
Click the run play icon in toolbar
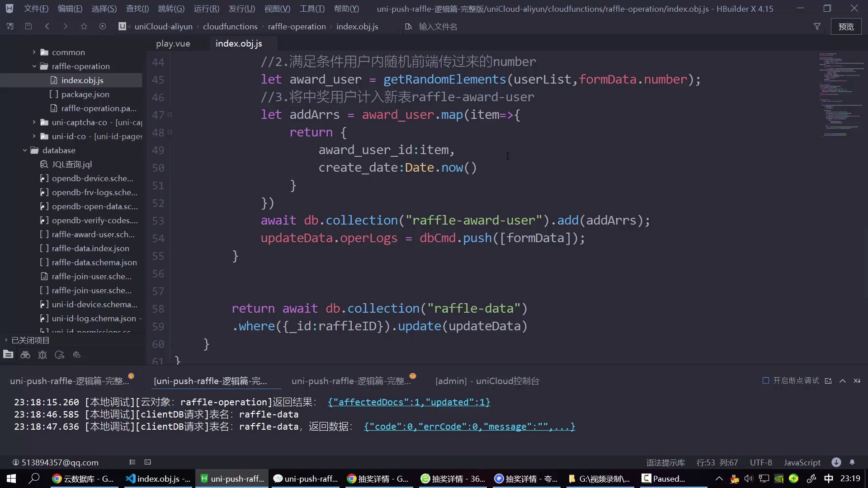[x=103, y=27]
